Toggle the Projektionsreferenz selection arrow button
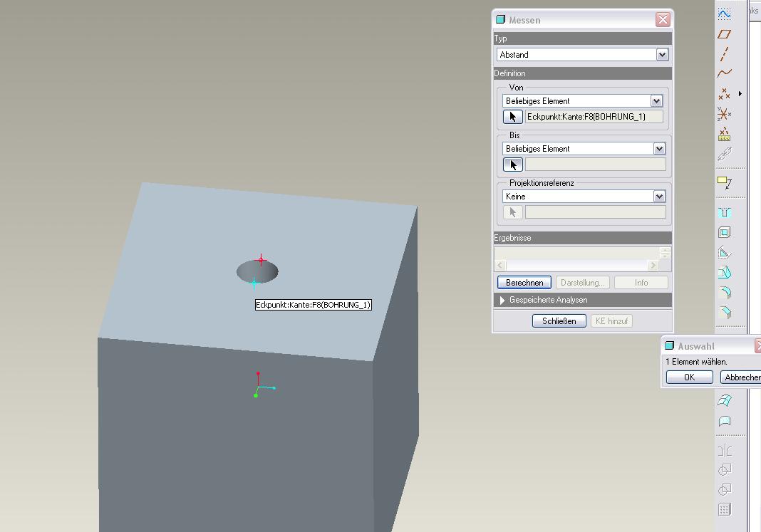The width and height of the screenshot is (761, 532). pyautogui.click(x=512, y=212)
